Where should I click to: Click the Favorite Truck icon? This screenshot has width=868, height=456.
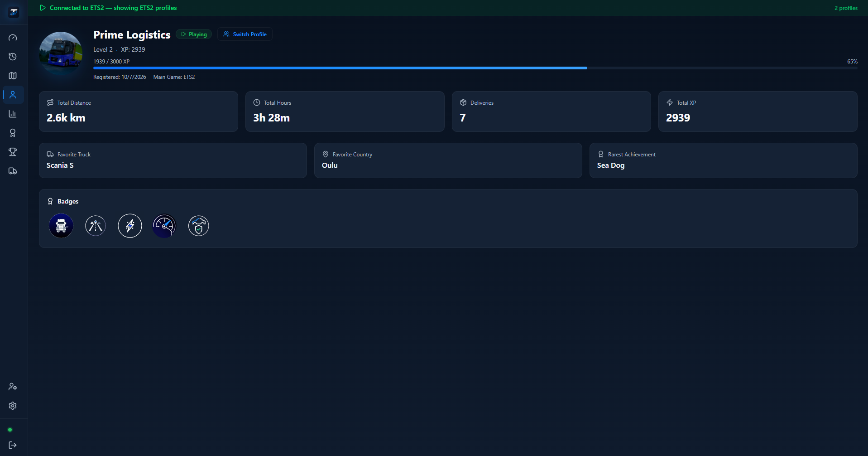coord(50,154)
